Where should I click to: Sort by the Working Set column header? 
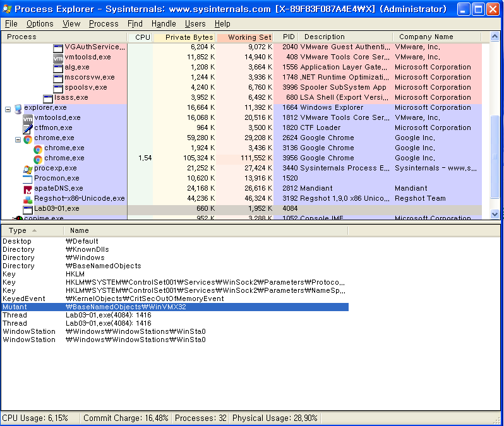click(x=246, y=37)
